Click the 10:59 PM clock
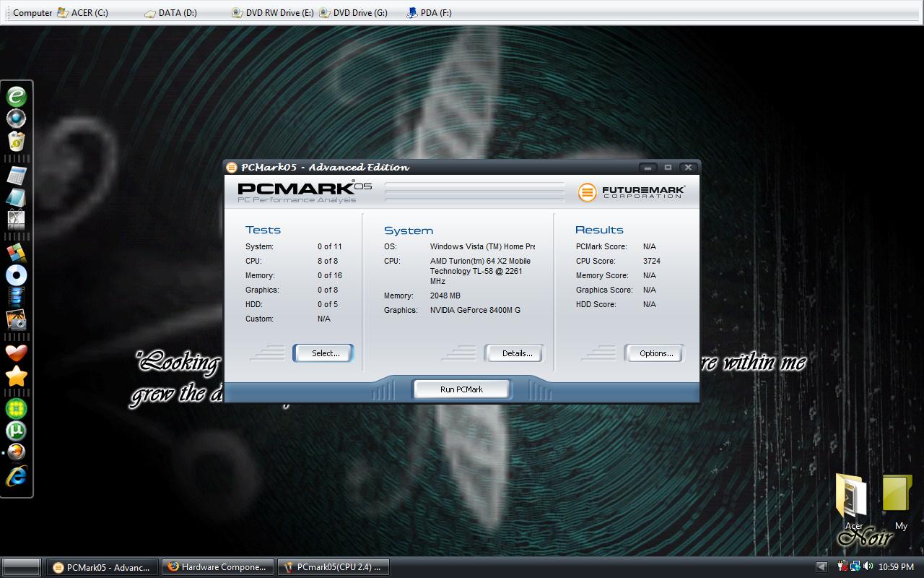The image size is (924, 578). click(897, 567)
